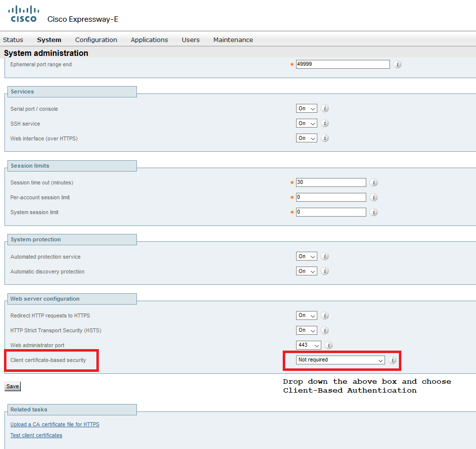
Task: Click the Session time out input field
Action: click(x=331, y=182)
